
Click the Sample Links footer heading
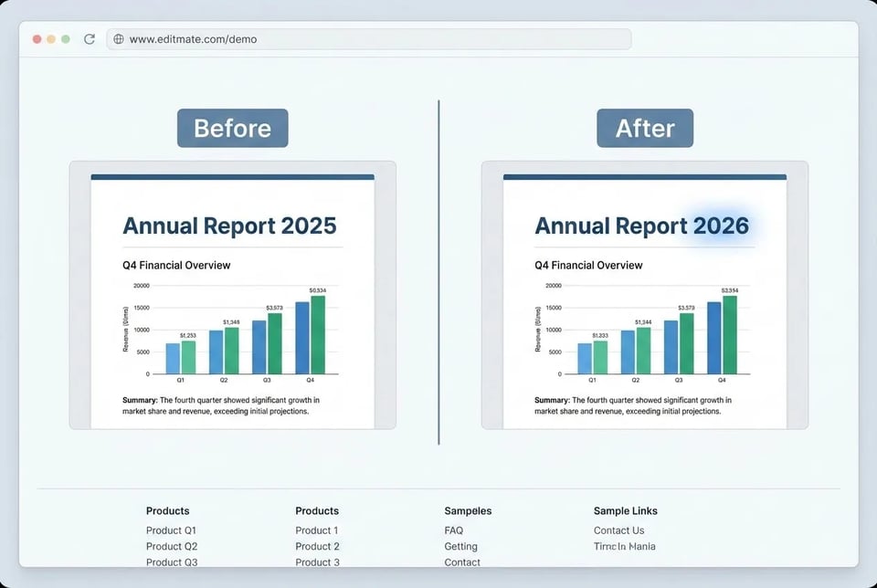(x=625, y=510)
